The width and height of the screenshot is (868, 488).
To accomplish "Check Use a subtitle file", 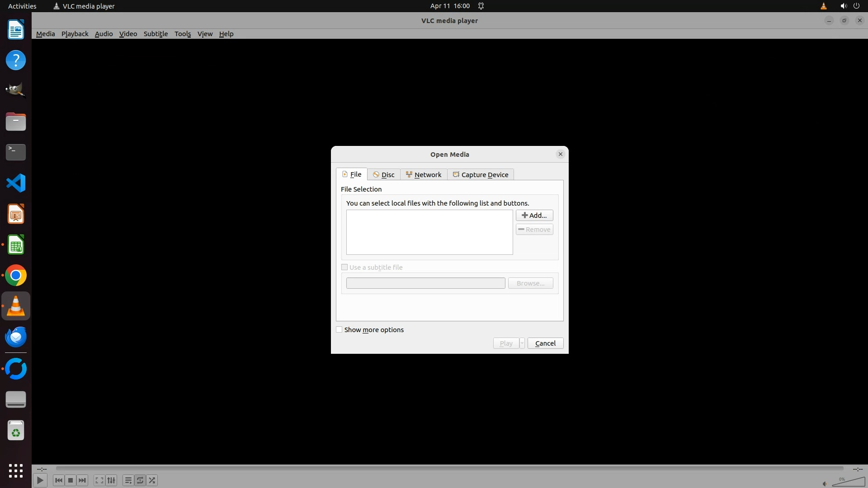I will pos(344,267).
